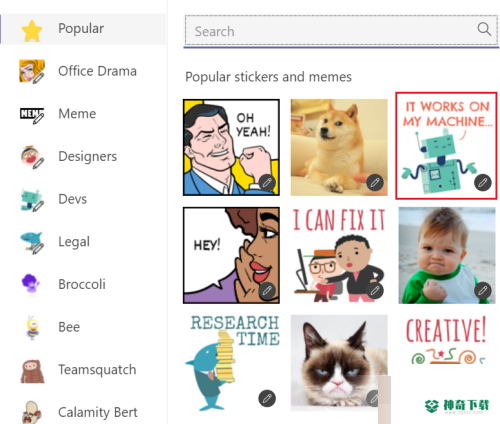
Task: Click the search magnifier icon
Action: click(484, 29)
